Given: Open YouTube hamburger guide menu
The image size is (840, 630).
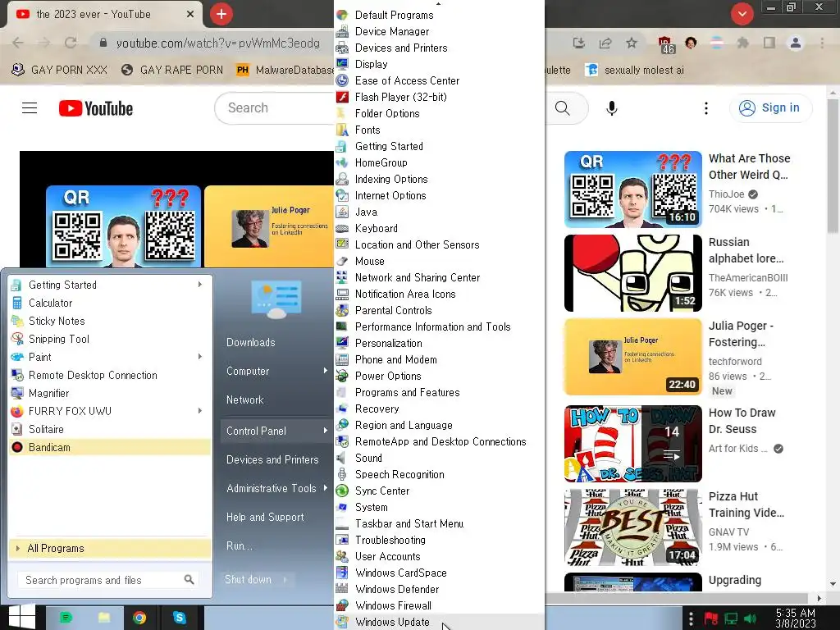Looking at the screenshot, I should (x=30, y=108).
